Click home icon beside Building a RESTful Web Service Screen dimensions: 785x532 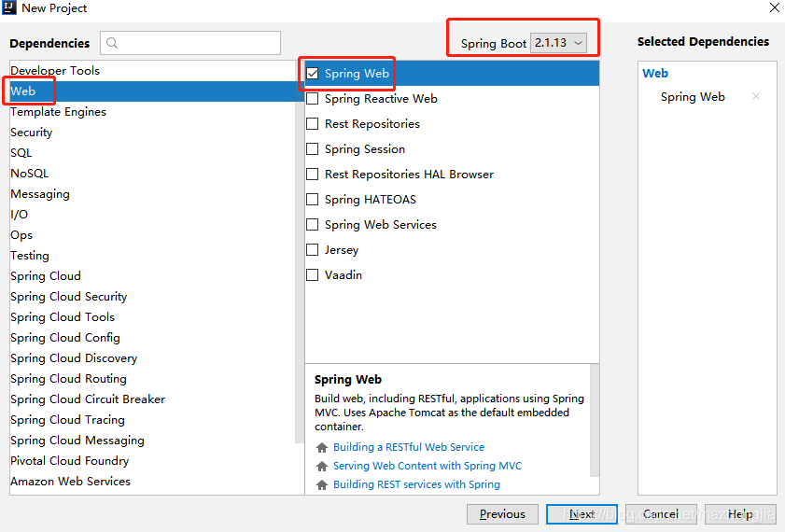(x=322, y=447)
